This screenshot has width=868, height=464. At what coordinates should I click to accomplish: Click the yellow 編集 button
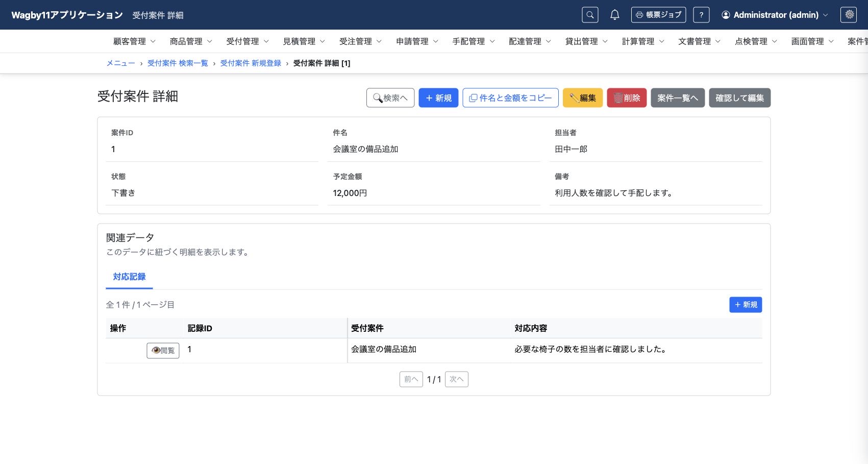(583, 98)
